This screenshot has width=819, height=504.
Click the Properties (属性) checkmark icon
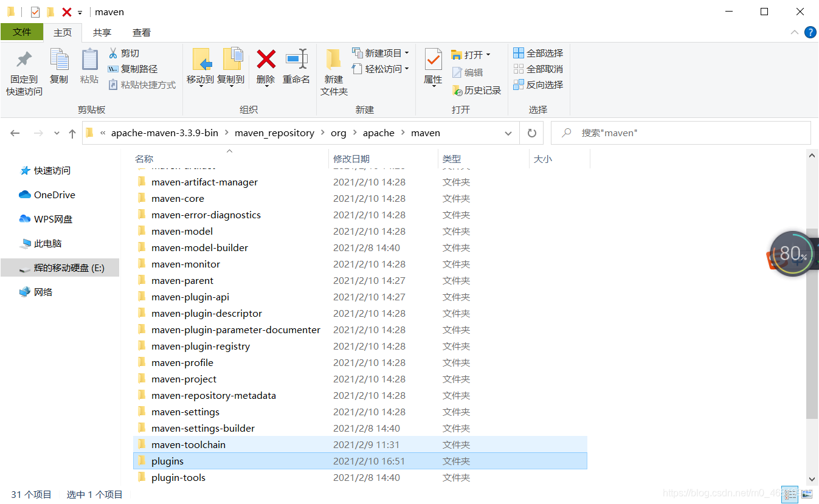pos(433,60)
